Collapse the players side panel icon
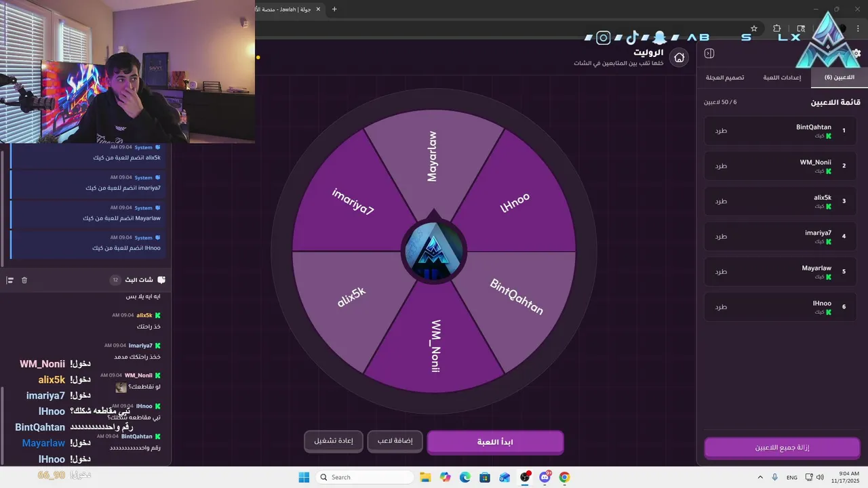The width and height of the screenshot is (868, 488). 709,54
